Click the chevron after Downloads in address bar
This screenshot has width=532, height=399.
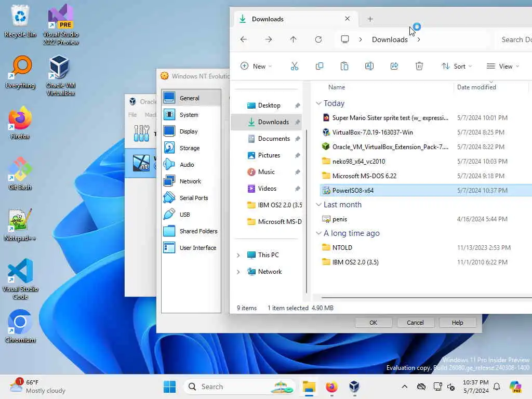[419, 39]
